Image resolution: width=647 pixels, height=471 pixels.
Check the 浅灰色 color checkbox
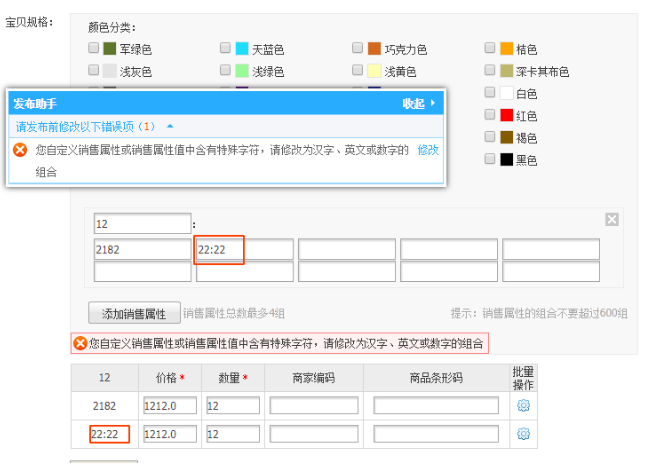click(94, 70)
